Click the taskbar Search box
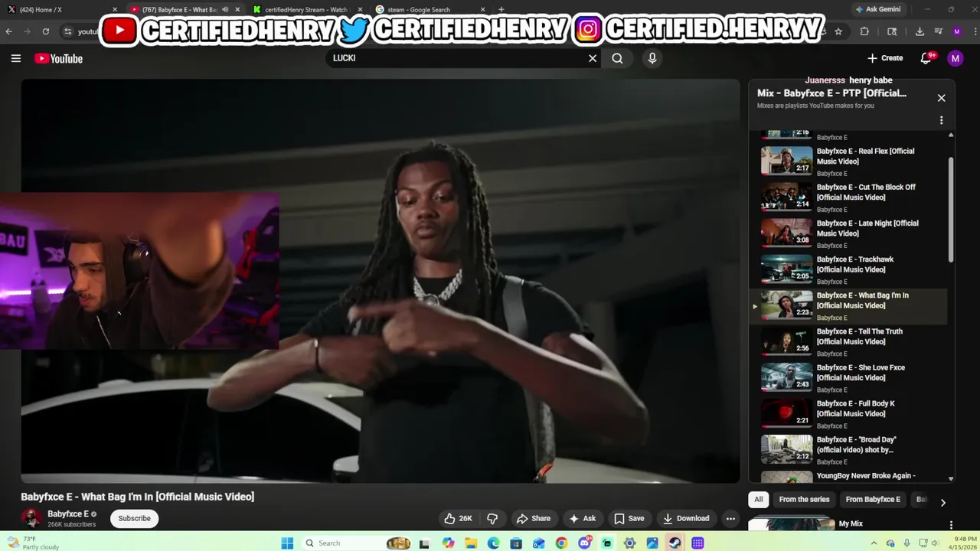 [x=356, y=543]
